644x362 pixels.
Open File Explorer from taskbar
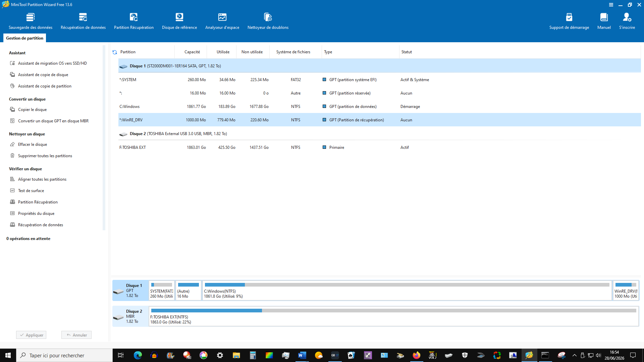pyautogui.click(x=236, y=355)
